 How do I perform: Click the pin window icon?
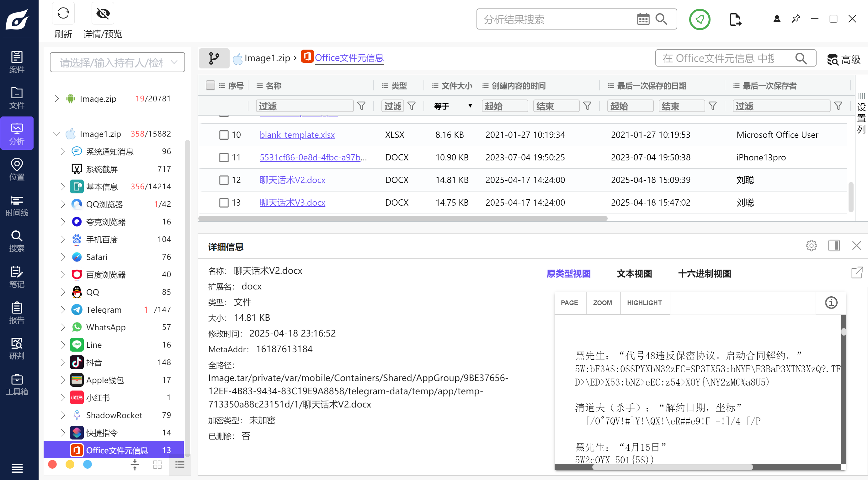click(796, 19)
